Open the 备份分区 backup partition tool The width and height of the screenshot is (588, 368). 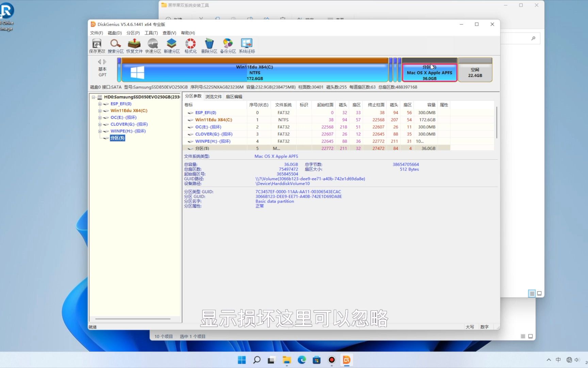(228, 46)
